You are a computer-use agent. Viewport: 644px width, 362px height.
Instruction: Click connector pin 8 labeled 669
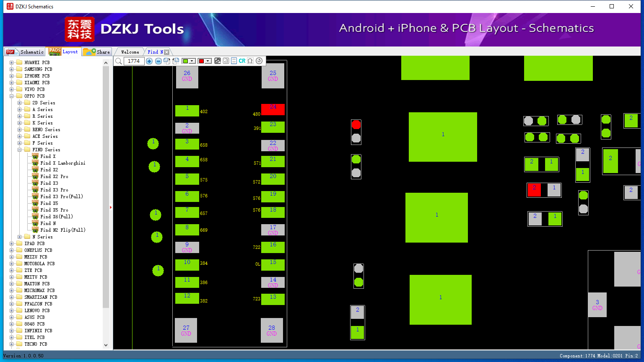point(187,230)
